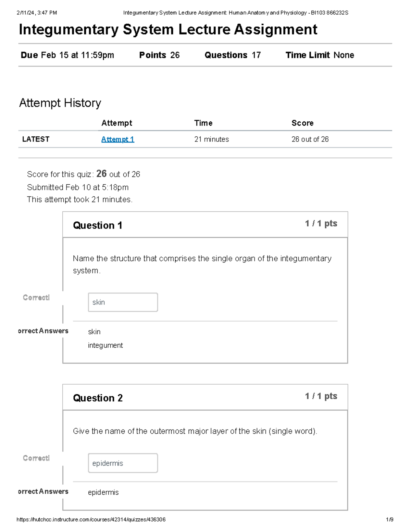Screen dimensions: 411x532
Task: Select the Integumentary System Lecture Assignment title
Action: coord(168,29)
